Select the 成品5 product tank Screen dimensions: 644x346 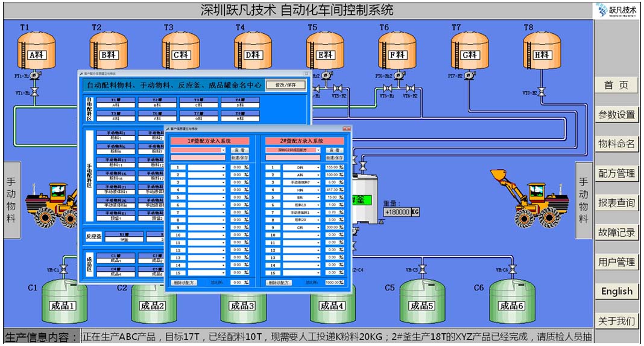(x=422, y=300)
